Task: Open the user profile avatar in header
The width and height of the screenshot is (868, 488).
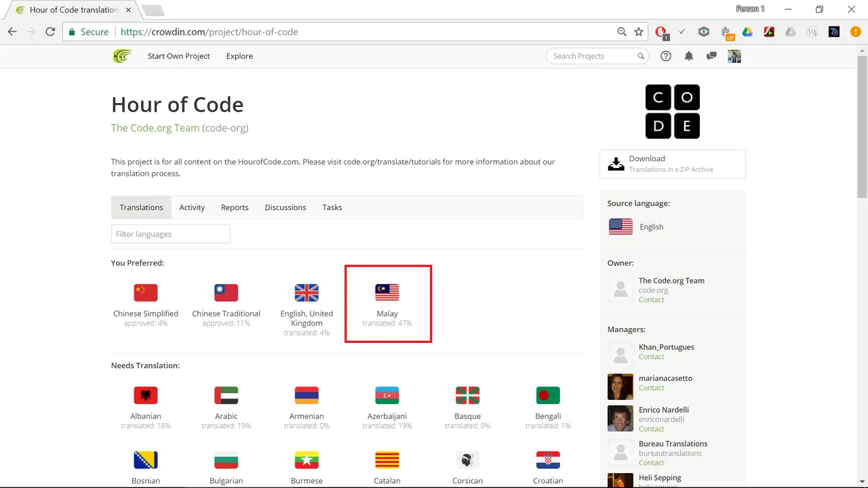Action: pos(734,56)
